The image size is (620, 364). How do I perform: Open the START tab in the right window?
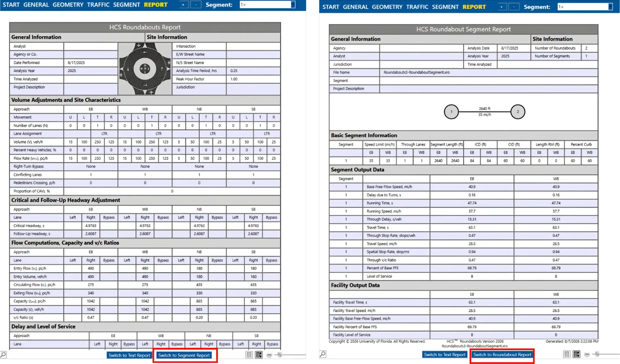[x=330, y=7]
